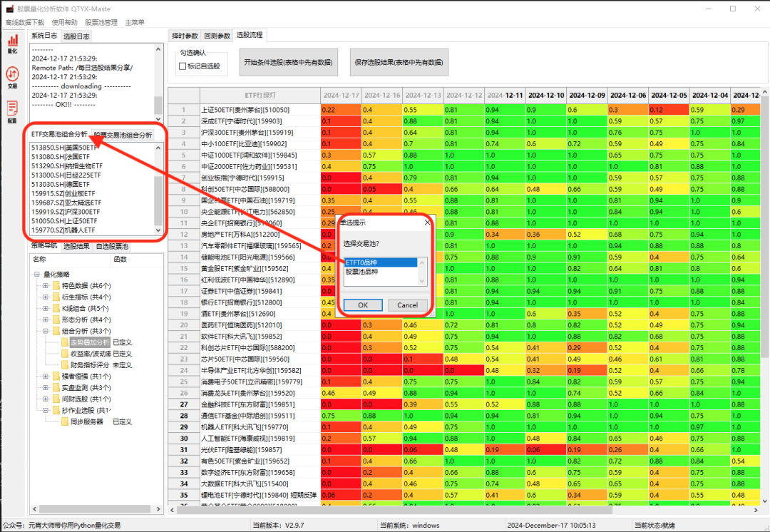Expand the 问财选股 folder node

[46, 399]
